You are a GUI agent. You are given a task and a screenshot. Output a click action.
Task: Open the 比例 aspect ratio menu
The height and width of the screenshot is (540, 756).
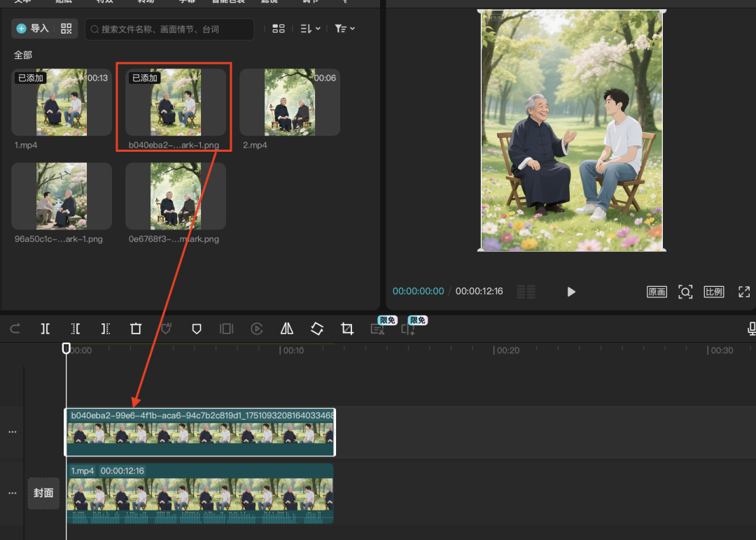714,292
